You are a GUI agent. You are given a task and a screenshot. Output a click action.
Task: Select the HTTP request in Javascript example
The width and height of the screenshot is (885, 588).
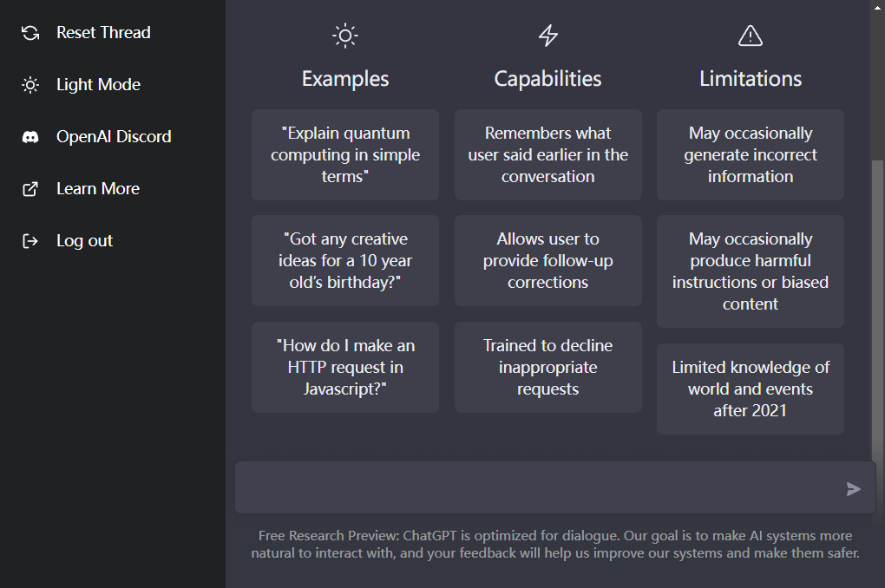pyautogui.click(x=345, y=368)
